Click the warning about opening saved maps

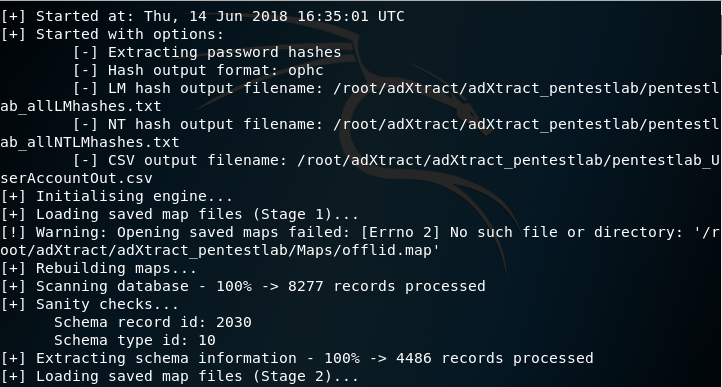[360, 232]
